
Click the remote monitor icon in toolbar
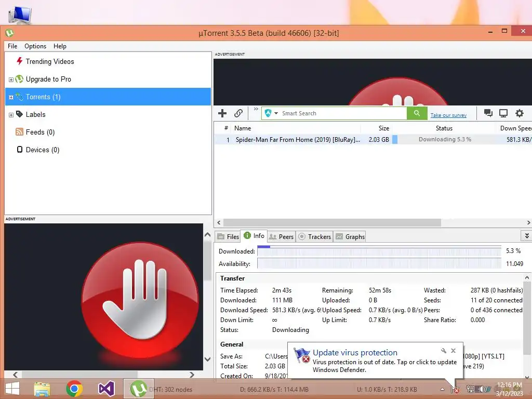coord(503,113)
